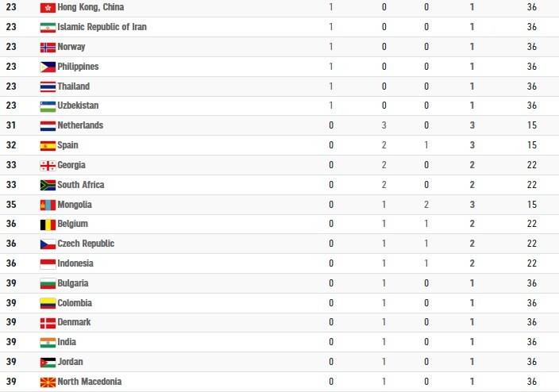
Task: Click the Jordan flag icon
Action: click(48, 363)
